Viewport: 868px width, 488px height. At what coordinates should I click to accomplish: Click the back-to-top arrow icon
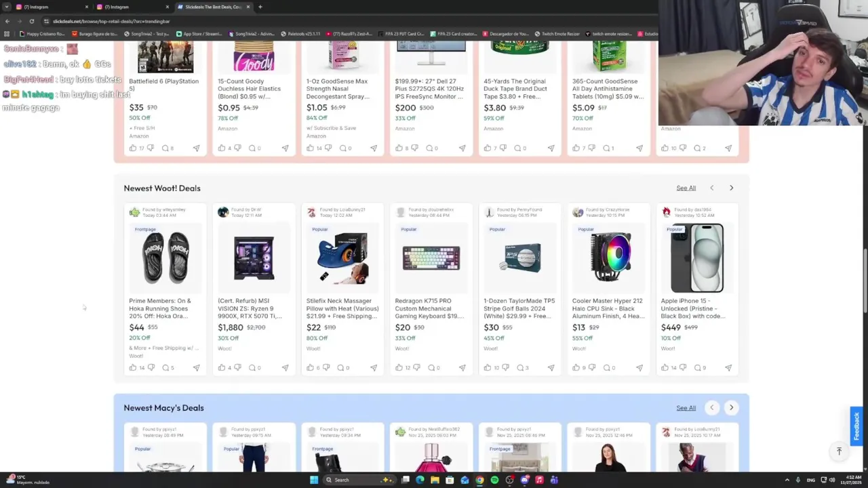tap(839, 451)
